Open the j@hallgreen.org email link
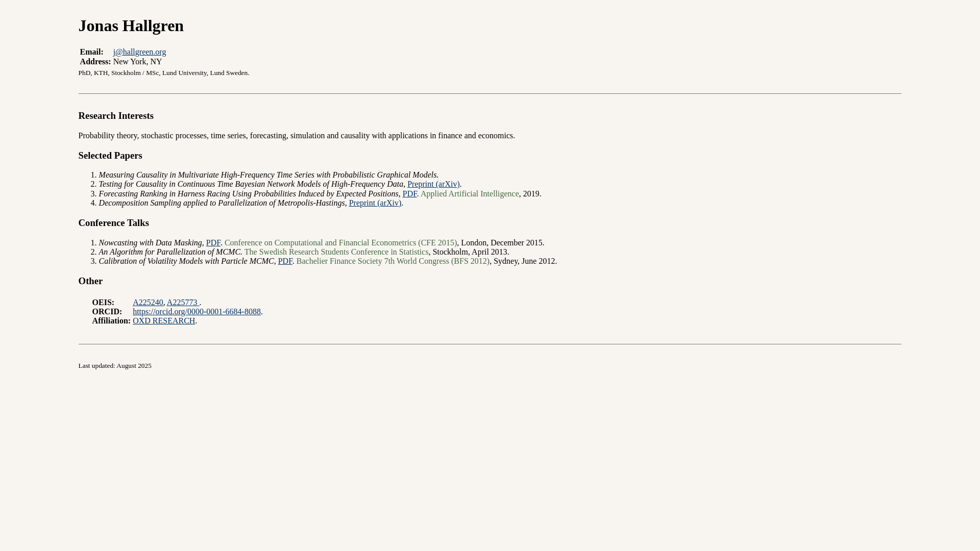Image resolution: width=980 pixels, height=551 pixels. (x=139, y=52)
